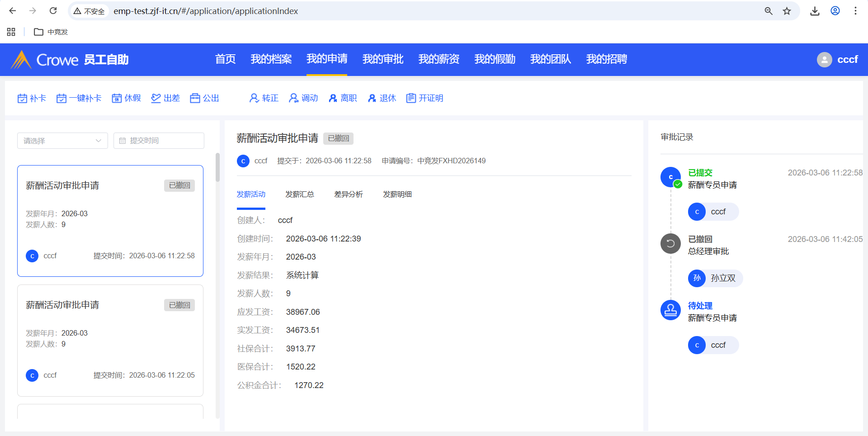
Task: Click the 补卡 calendar icon
Action: [x=22, y=98]
